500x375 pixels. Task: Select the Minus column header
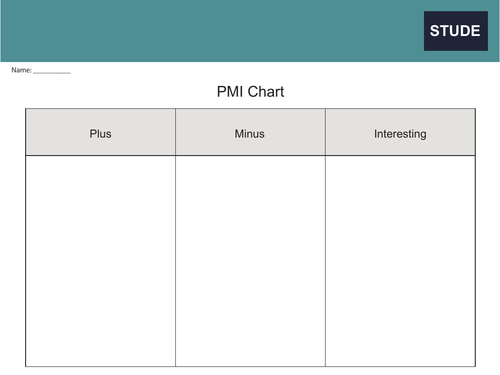250,134
